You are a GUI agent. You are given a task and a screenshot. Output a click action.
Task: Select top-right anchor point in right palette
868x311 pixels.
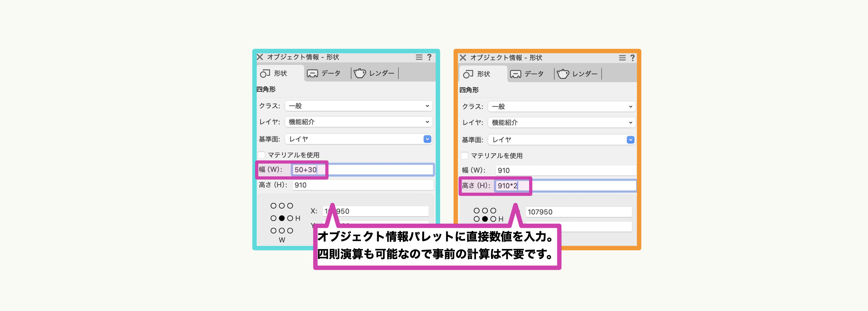pyautogui.click(x=493, y=211)
